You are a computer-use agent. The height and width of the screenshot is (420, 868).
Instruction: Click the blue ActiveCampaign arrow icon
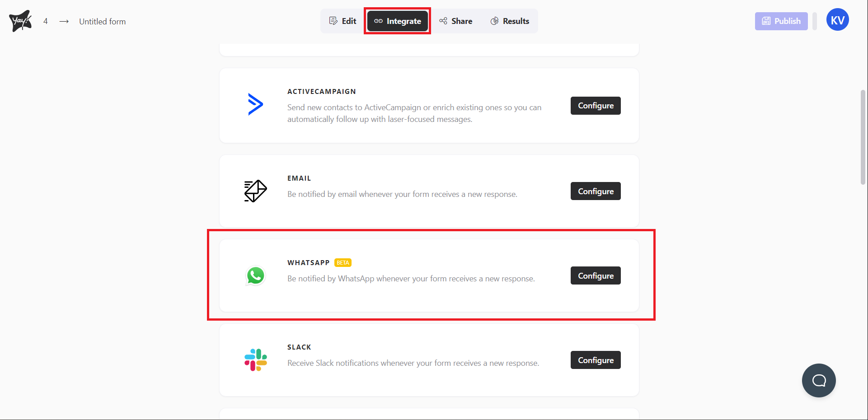[x=255, y=104]
